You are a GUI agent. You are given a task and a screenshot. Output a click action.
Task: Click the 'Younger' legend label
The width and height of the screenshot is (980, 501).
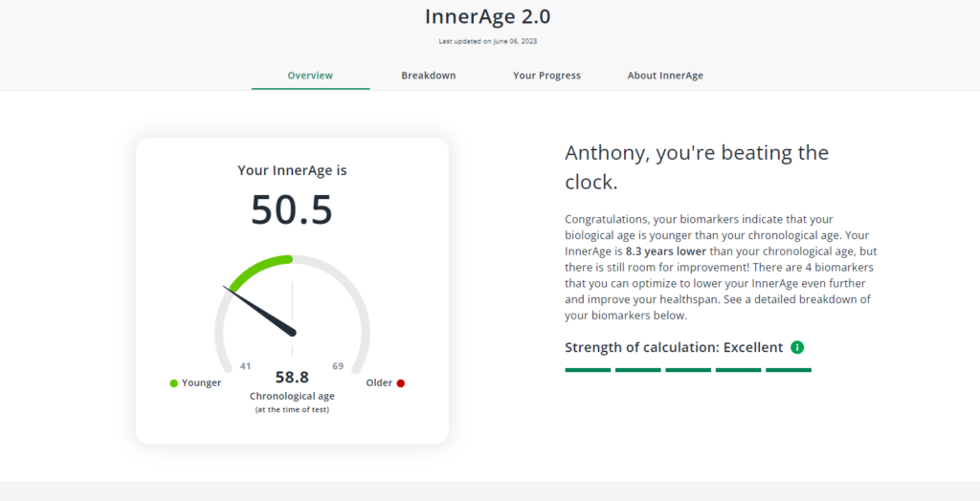point(201,383)
